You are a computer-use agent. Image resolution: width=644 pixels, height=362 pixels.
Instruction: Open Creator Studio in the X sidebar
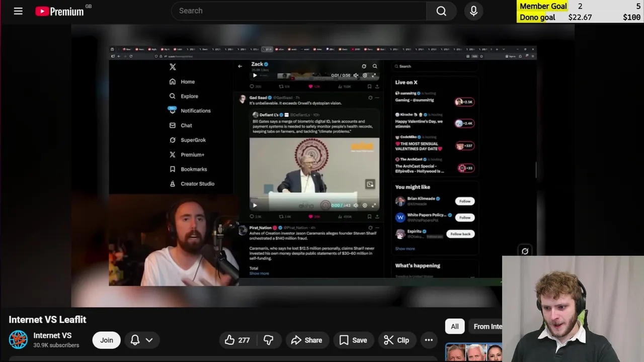(x=192, y=184)
